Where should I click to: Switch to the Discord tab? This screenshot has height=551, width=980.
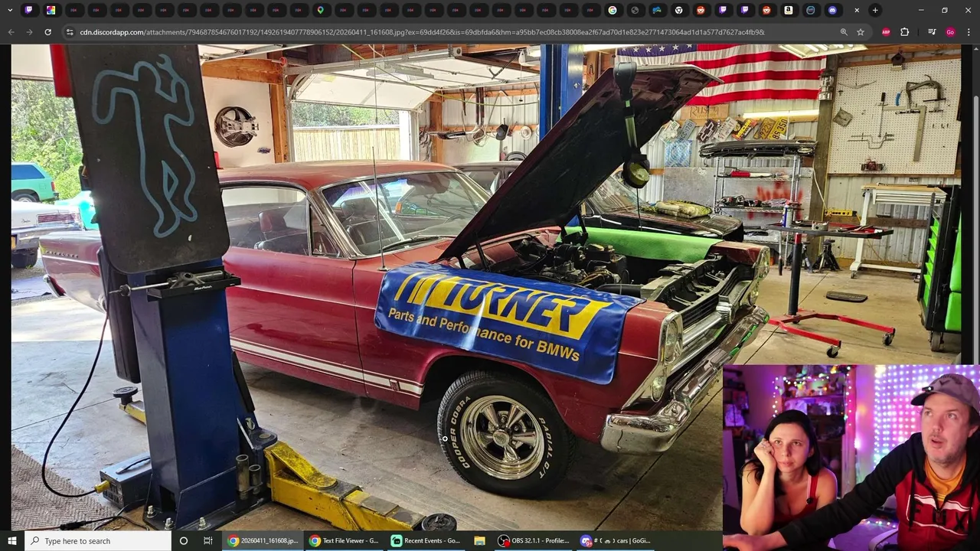(x=833, y=10)
